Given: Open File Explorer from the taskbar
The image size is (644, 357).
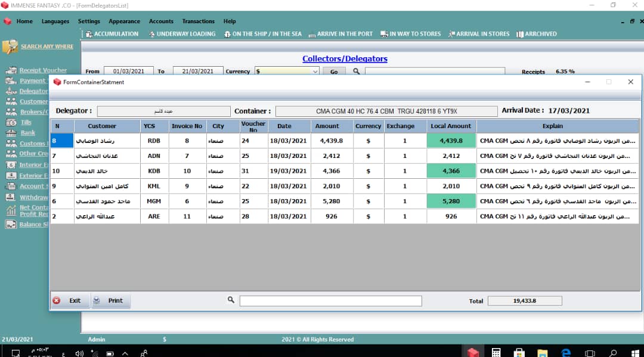Looking at the screenshot, I should pyautogui.click(x=543, y=352).
